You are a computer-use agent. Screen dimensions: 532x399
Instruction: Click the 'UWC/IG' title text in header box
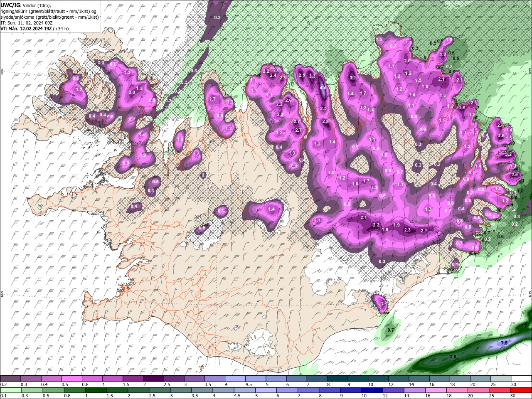pyautogui.click(x=10, y=5)
